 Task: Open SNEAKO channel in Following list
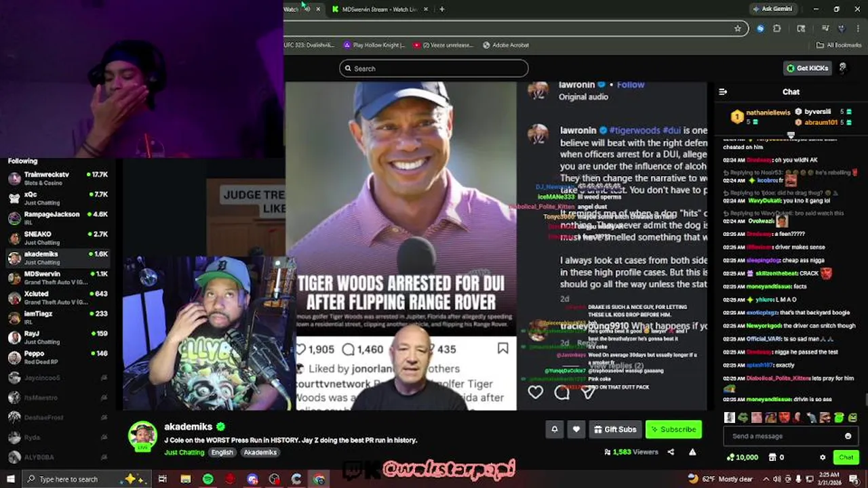point(58,238)
